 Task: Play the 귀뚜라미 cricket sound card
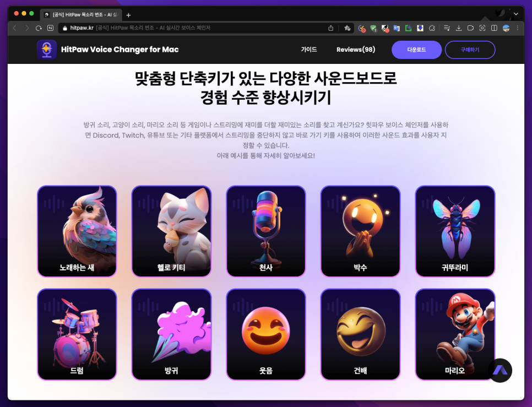point(455,231)
